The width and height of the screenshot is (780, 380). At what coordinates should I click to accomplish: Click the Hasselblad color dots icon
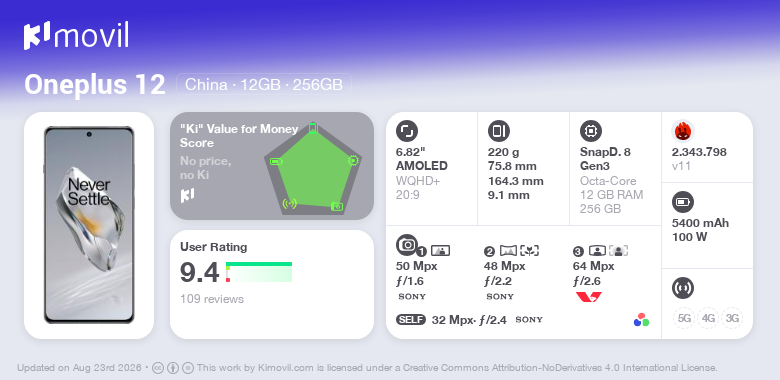pyautogui.click(x=641, y=320)
